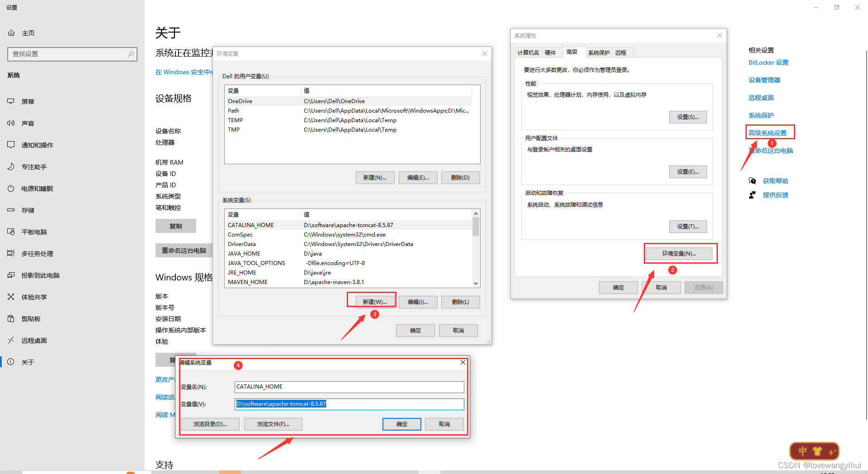Click the 查找设置 search box

pyautogui.click(x=72, y=54)
